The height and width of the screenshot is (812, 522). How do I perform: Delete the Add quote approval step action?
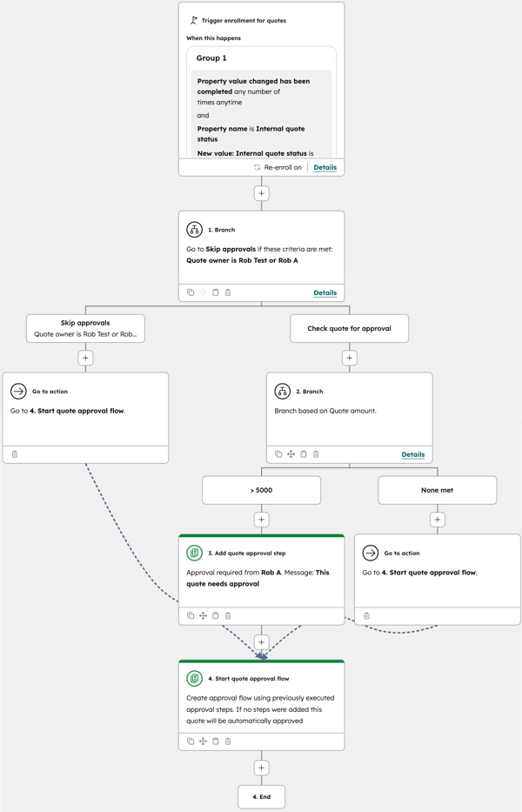tap(228, 616)
